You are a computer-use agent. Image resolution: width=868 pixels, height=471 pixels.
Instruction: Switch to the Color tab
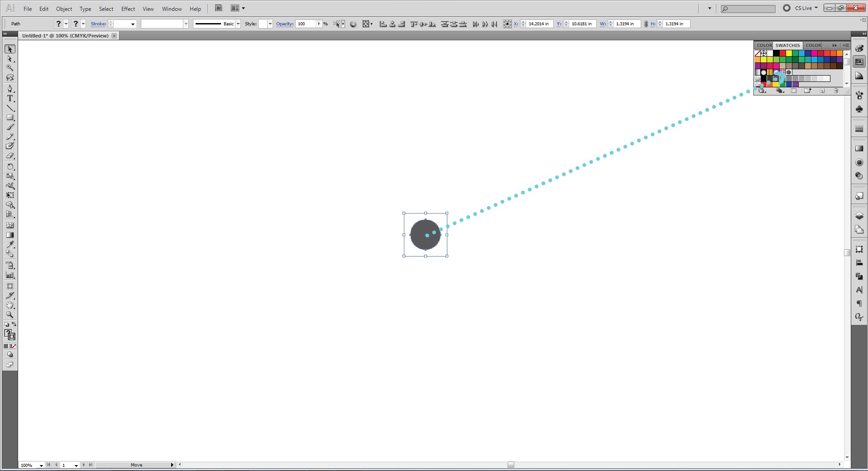click(764, 45)
